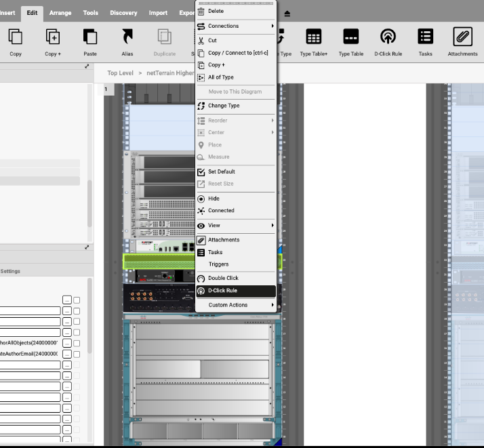Click the Paste icon in the toolbar
484x448 pixels.
[90, 37]
